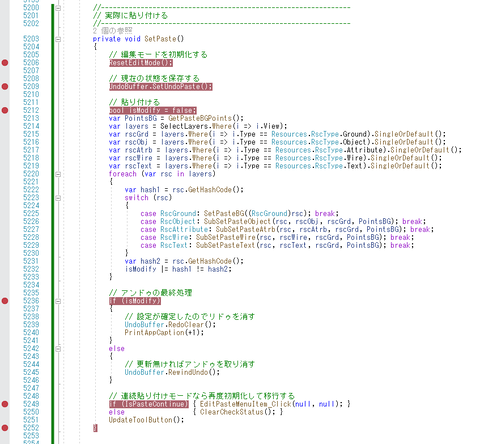The image size is (480, 444).
Task: Click the SetPaste method name
Action: 160,39
